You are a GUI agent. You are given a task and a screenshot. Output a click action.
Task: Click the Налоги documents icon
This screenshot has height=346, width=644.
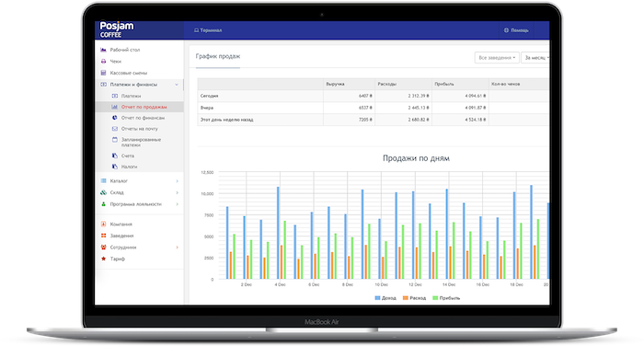point(115,167)
